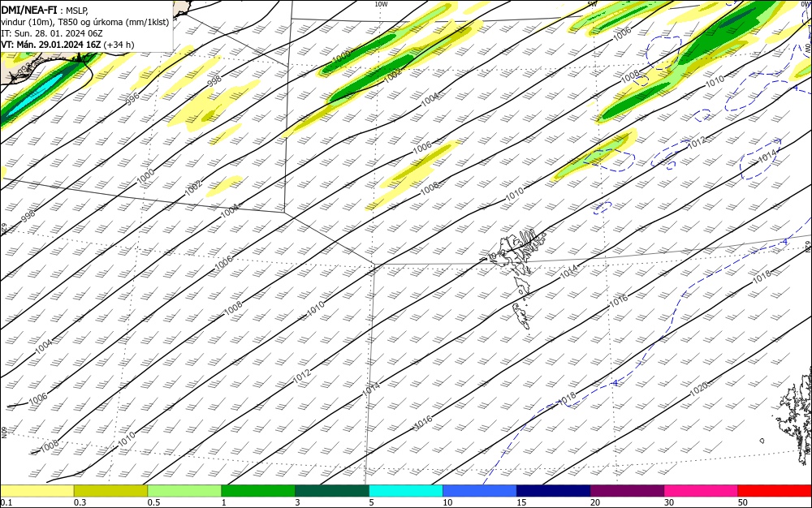This screenshot has height=508, width=812.
Task: Click the light green 0.5–1 legend swatch
Action: point(184,491)
